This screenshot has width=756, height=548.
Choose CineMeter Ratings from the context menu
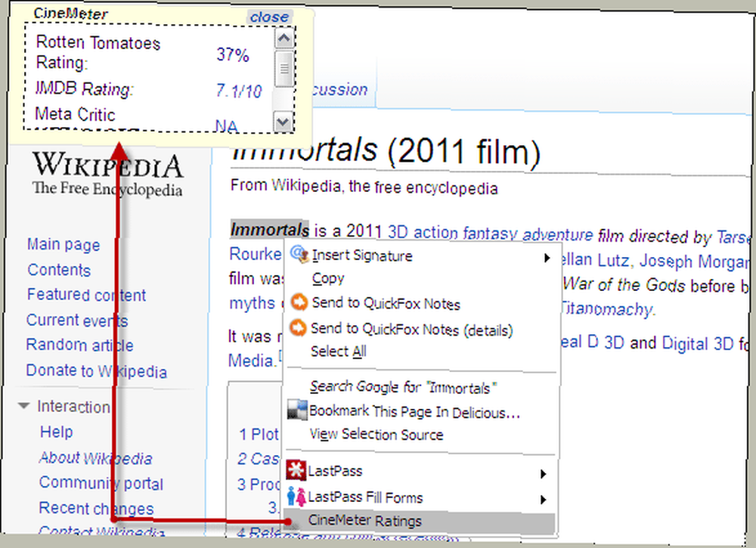(420, 521)
